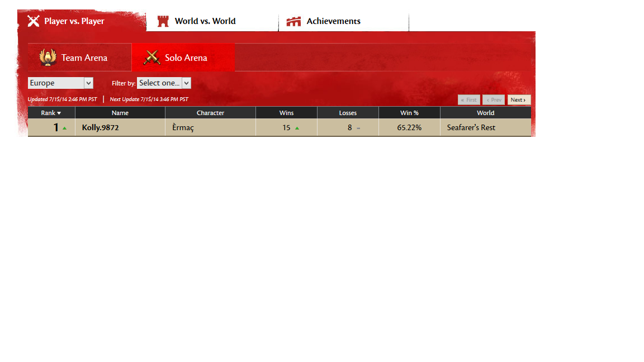Select the Solo Arena leaderboard
This screenshot has height=362, width=644.
[x=183, y=58]
